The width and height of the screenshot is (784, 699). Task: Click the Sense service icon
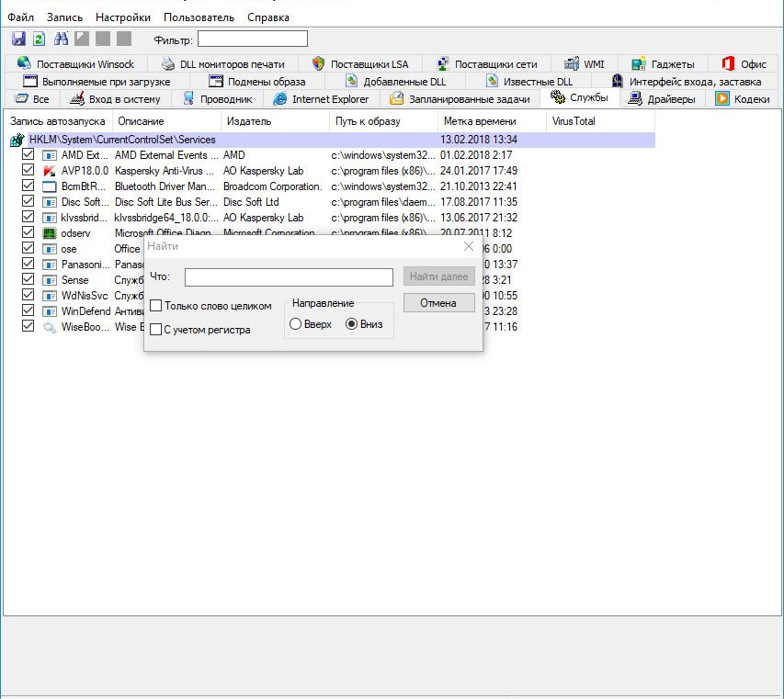[x=49, y=280]
